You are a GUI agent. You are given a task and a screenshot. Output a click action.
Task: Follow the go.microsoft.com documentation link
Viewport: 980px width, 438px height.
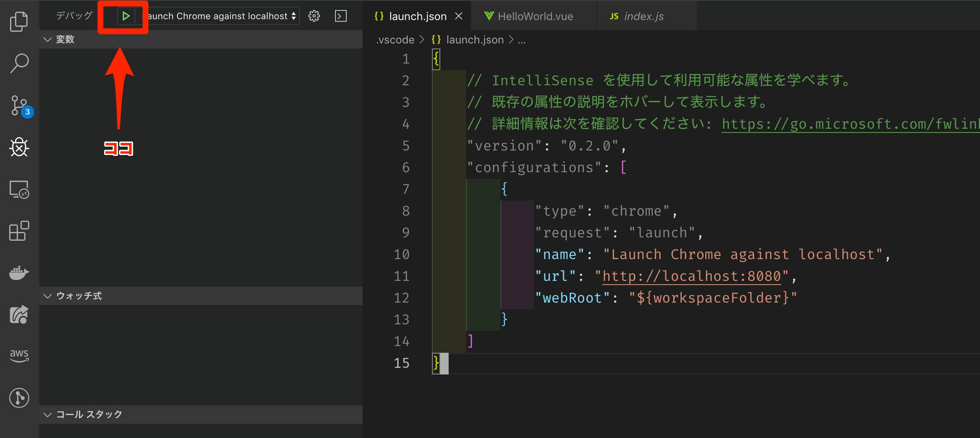pos(848,124)
